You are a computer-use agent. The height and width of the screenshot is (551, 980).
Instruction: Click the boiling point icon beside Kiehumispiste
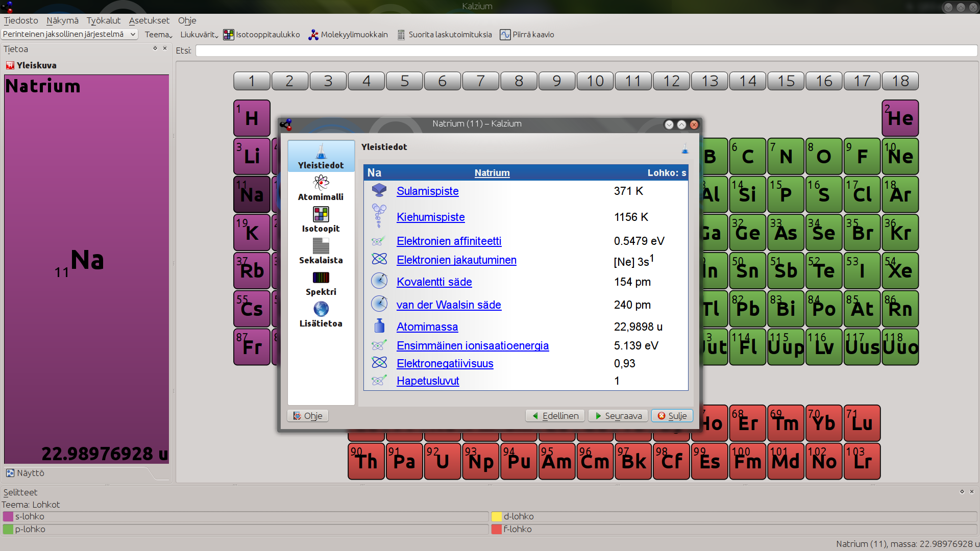tap(379, 215)
